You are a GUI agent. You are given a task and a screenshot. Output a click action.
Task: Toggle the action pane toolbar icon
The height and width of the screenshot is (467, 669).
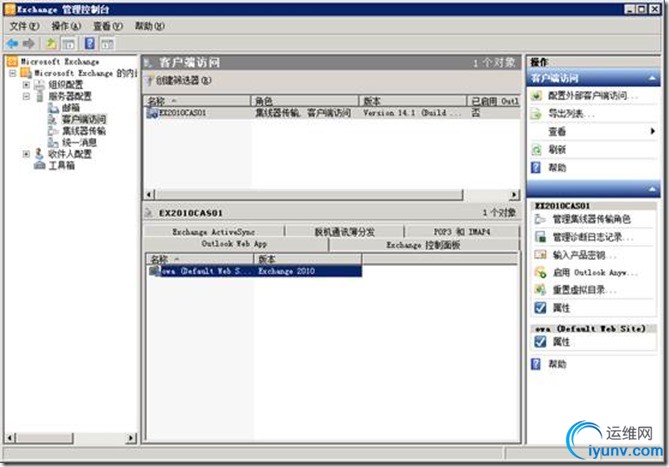[107, 43]
